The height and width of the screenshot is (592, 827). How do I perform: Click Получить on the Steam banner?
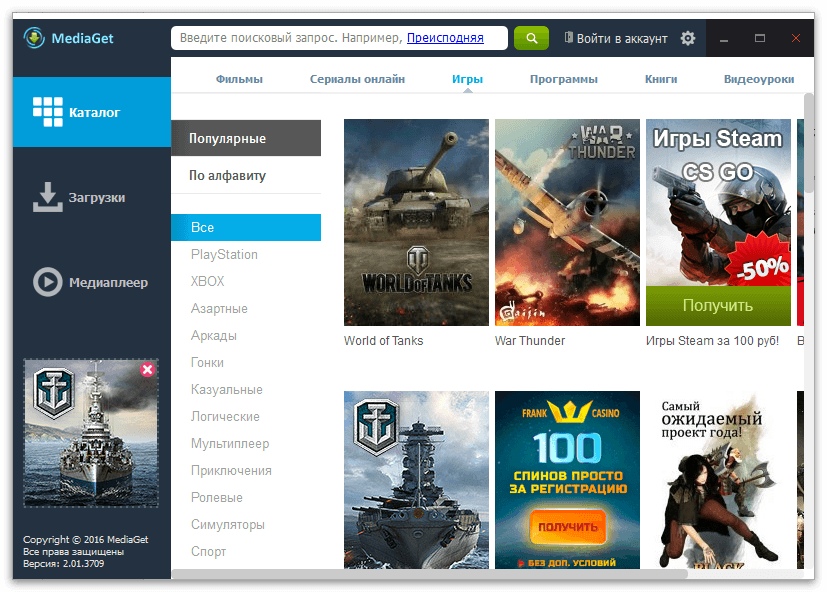(x=718, y=305)
